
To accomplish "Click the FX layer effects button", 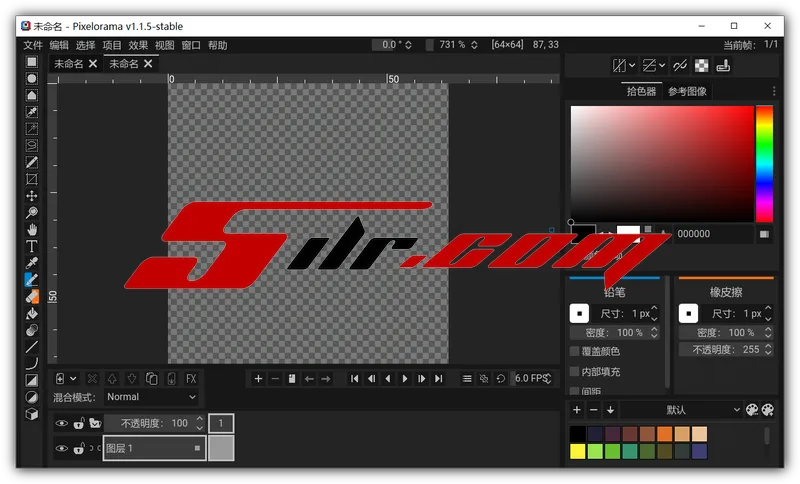I will pos(191,379).
